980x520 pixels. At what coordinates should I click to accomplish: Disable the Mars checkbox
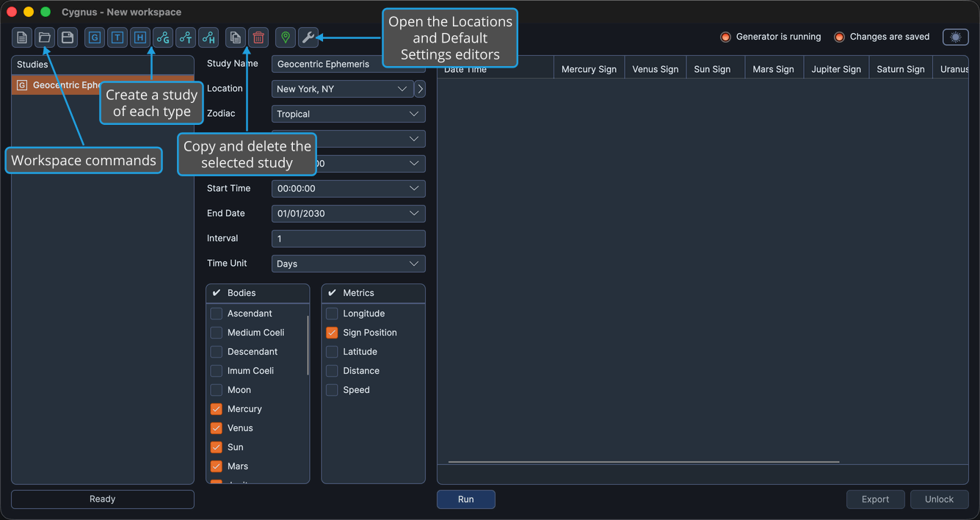click(x=217, y=466)
